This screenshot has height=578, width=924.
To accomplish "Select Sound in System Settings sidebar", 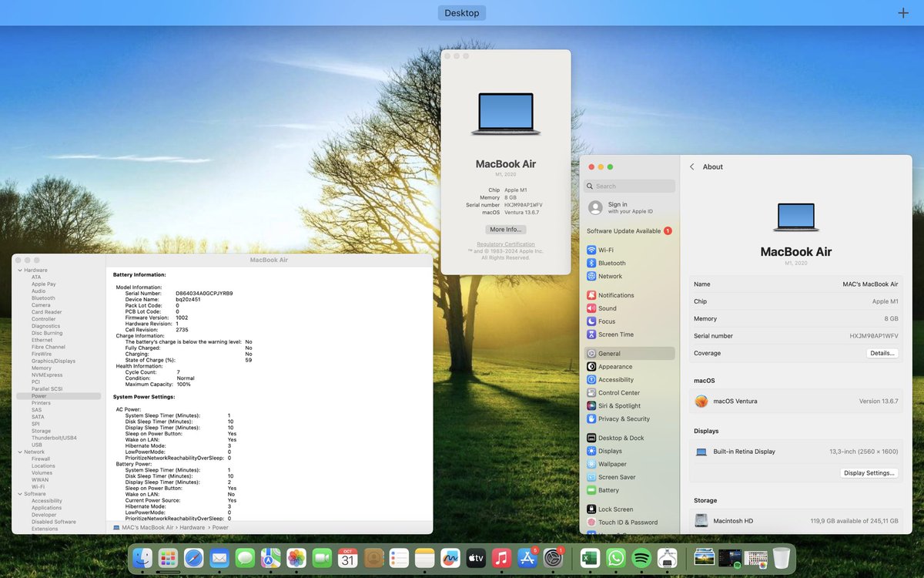I will tap(629, 308).
